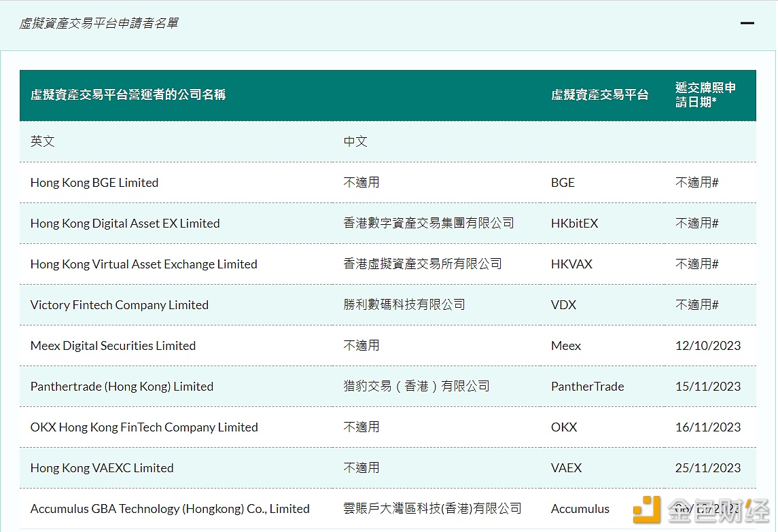Click 猎豹交易（香港）有限公司 Chinese name
The image size is (778, 532).
click(x=417, y=386)
